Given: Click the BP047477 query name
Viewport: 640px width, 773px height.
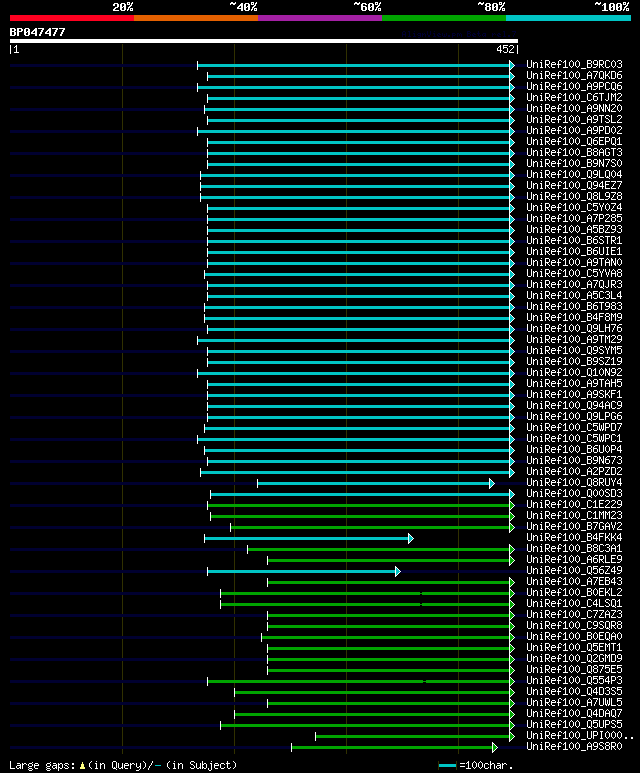Looking at the screenshot, I should click(x=37, y=32).
